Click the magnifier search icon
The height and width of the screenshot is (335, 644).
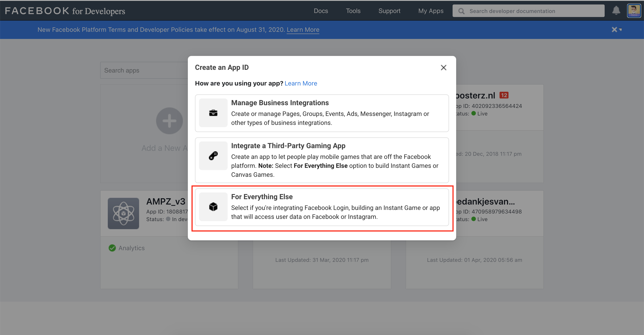click(462, 11)
